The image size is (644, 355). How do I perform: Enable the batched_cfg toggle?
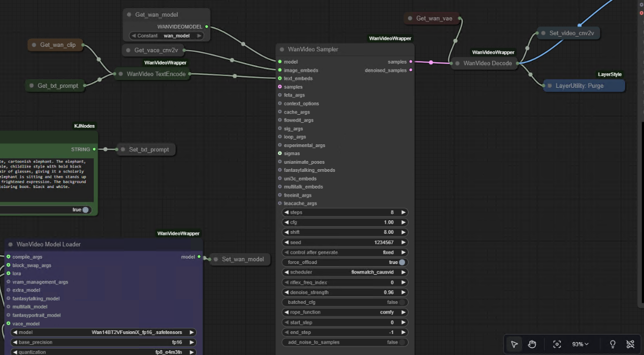pyautogui.click(x=401, y=302)
